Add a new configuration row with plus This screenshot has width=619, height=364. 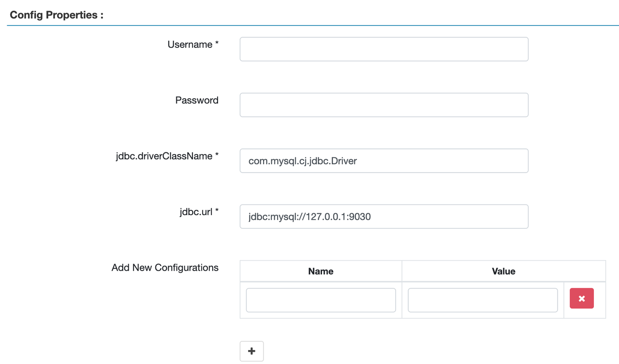click(251, 351)
